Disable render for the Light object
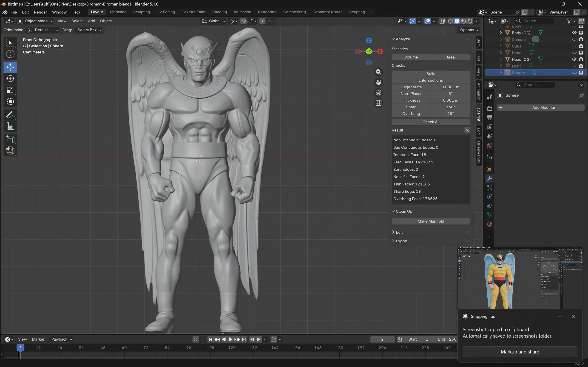The width and height of the screenshot is (588, 367). (x=581, y=66)
